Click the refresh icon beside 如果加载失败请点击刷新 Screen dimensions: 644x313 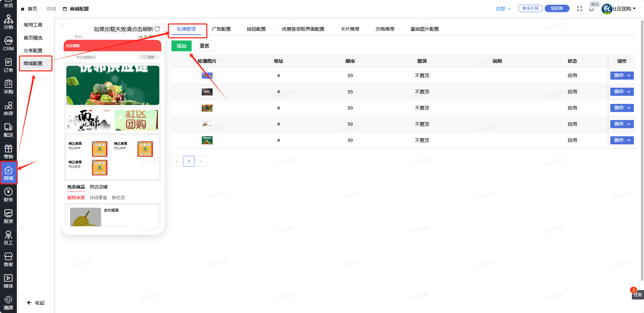pos(157,29)
